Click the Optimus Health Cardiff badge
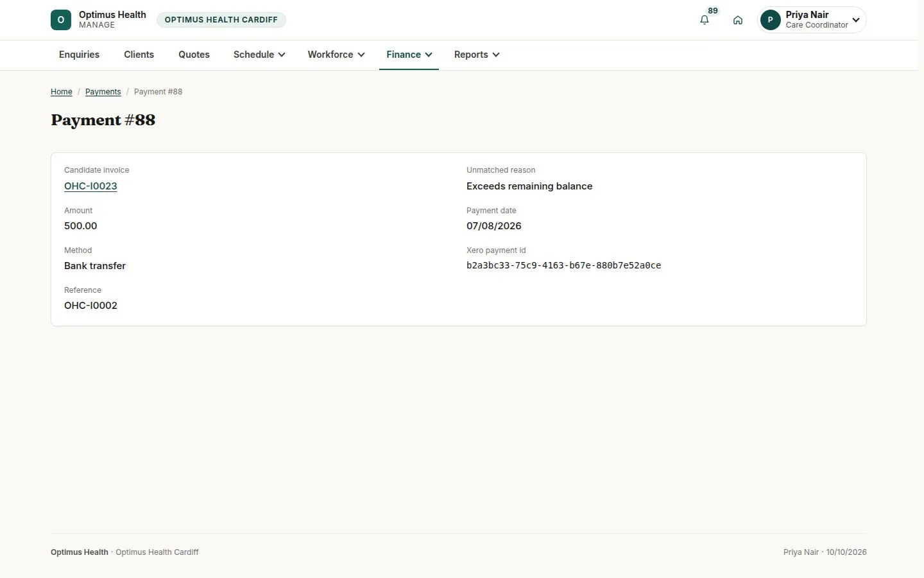Viewport: 924px width, 578px height. point(221,20)
